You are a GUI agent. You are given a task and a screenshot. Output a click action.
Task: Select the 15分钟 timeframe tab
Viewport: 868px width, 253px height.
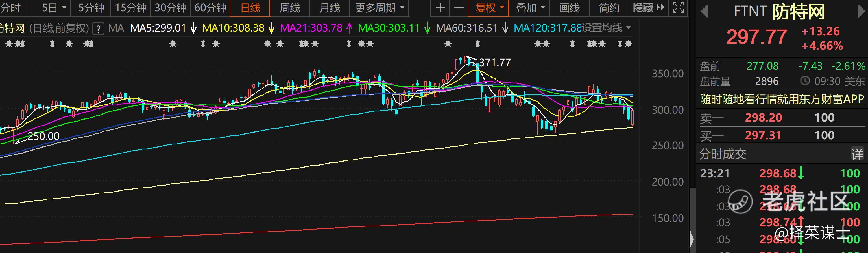(131, 8)
